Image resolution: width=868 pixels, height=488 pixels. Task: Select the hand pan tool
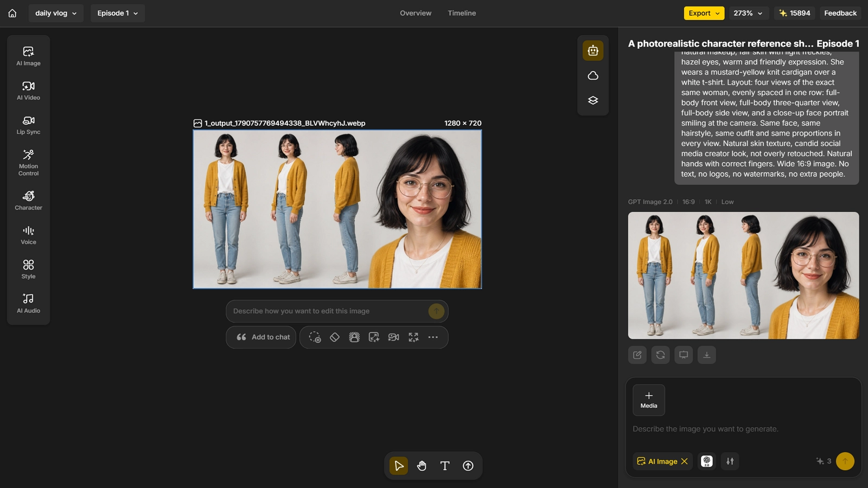tap(422, 466)
